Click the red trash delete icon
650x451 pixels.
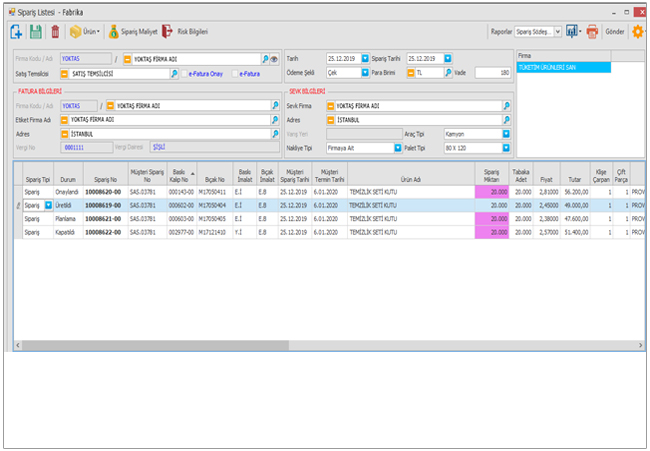click(x=55, y=32)
